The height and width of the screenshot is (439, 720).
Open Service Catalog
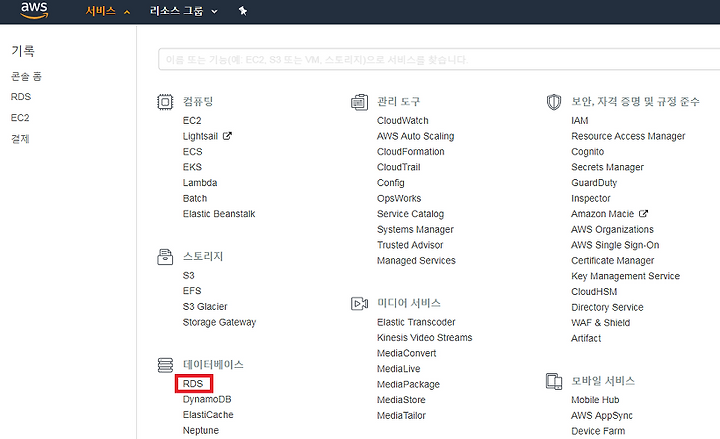tap(411, 214)
